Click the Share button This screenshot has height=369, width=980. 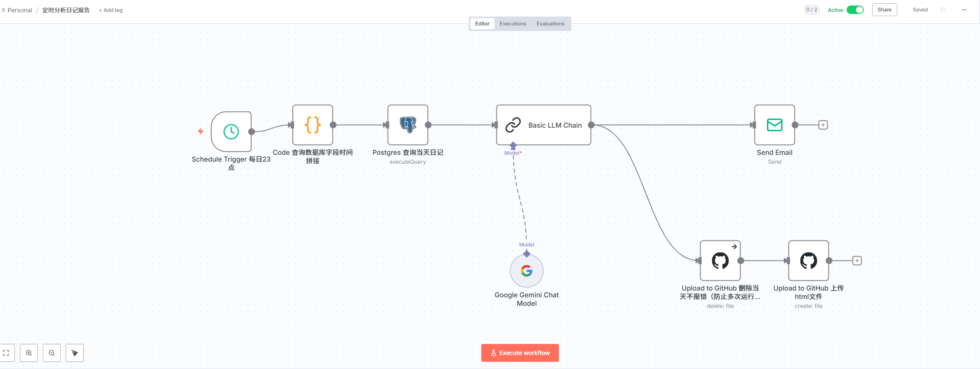884,10
